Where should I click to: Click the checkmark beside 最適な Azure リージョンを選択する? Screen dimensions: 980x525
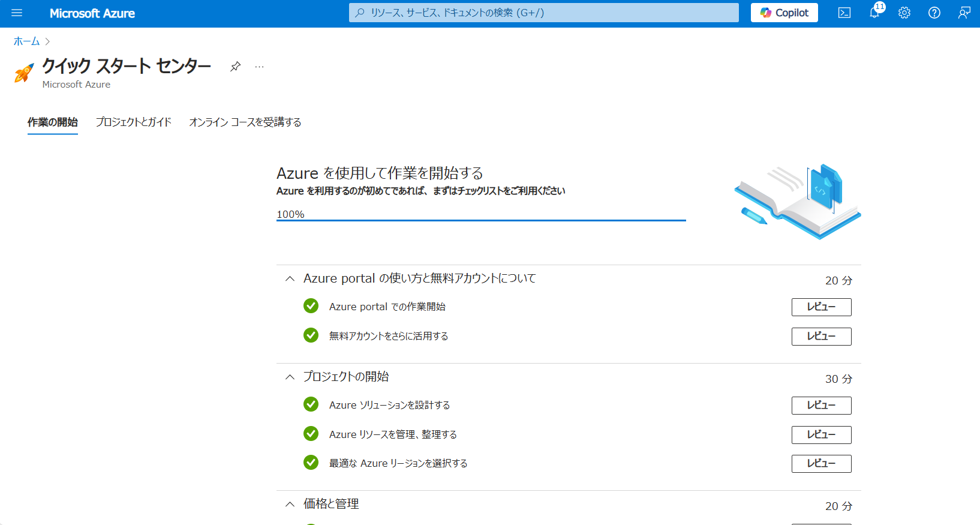[x=311, y=463]
